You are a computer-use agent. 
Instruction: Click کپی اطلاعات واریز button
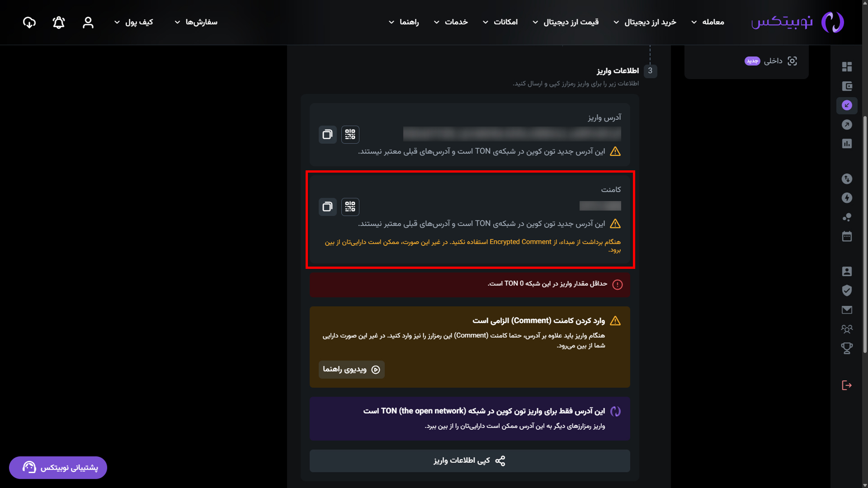470,461
